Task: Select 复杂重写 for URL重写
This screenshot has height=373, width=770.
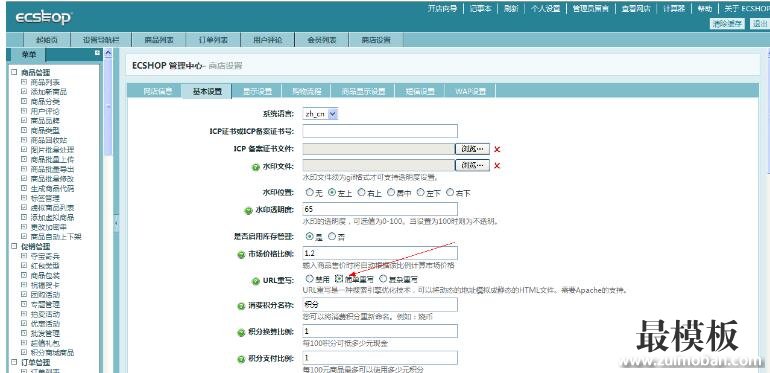Action: [x=383, y=278]
